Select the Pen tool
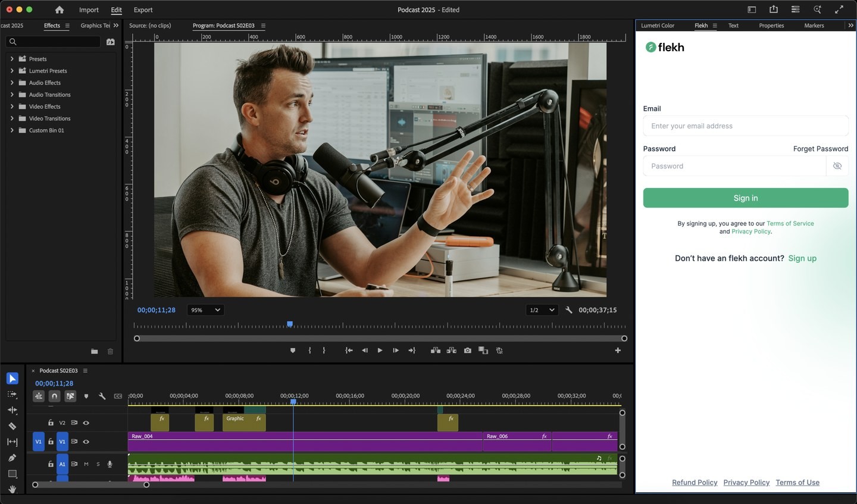 point(12,458)
